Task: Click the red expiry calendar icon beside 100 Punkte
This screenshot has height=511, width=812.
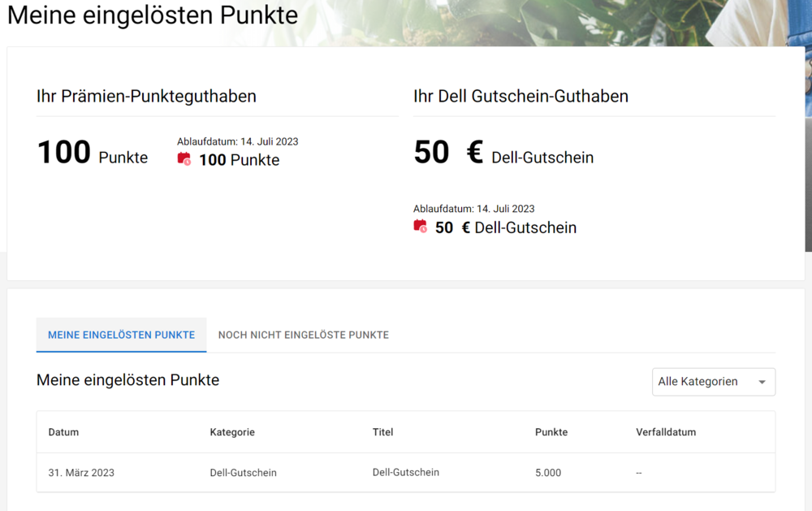Action: (184, 159)
